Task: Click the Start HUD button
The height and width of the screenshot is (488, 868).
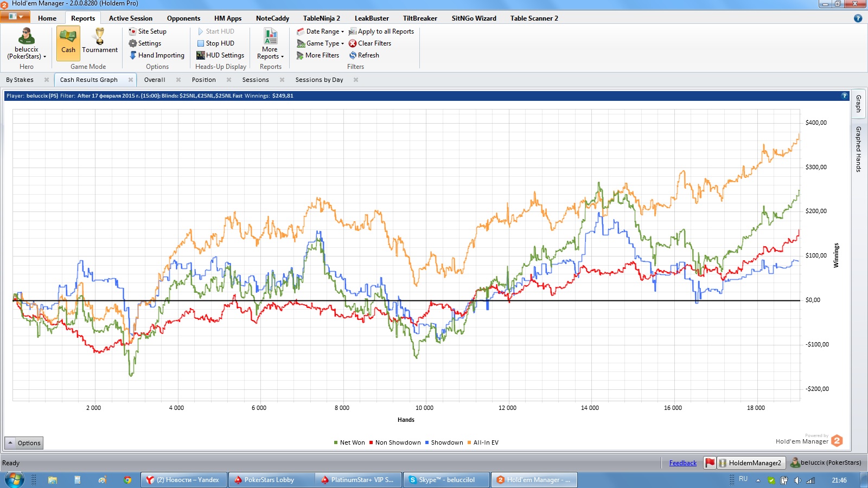Action: coord(215,31)
